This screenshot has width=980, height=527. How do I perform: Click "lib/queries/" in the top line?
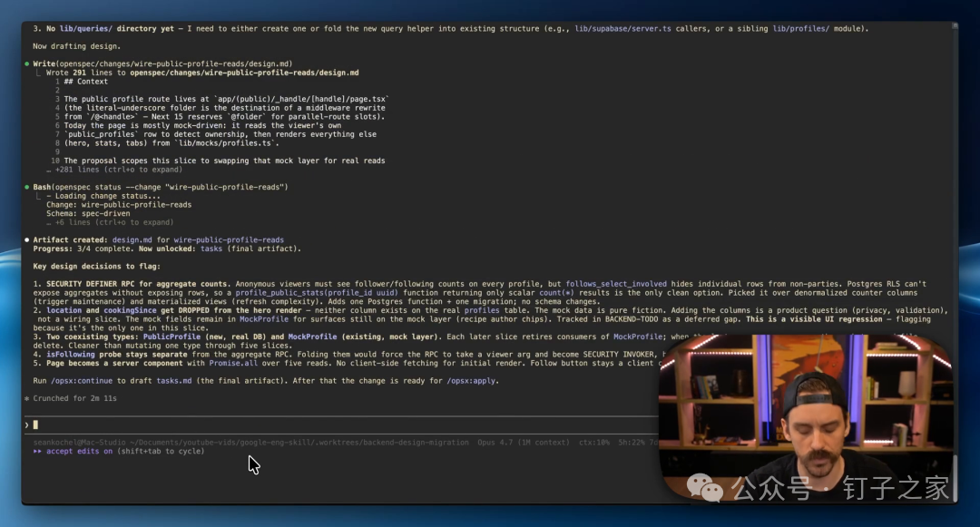coord(86,29)
